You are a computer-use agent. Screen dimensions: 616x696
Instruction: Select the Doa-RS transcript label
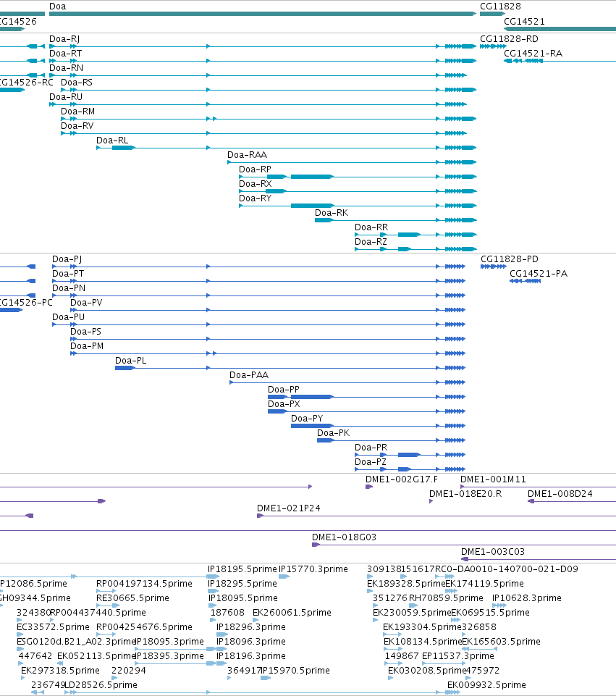(x=77, y=82)
